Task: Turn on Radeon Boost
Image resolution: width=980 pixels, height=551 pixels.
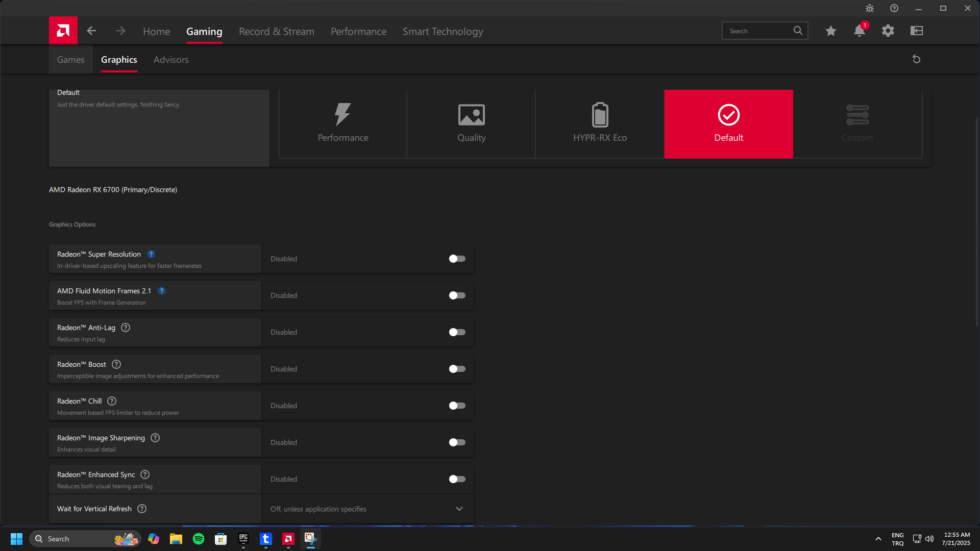Action: point(457,369)
